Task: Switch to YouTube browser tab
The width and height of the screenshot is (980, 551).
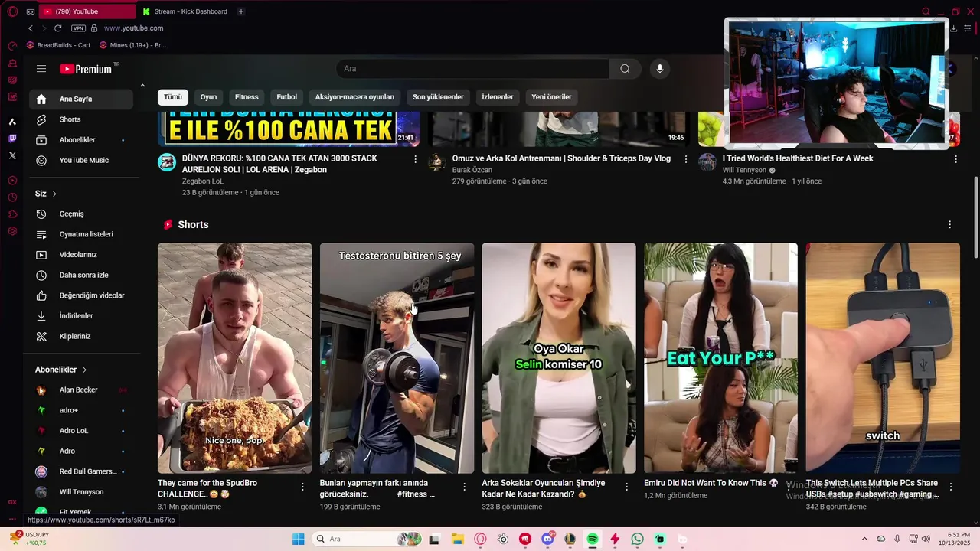Action: click(86, 11)
